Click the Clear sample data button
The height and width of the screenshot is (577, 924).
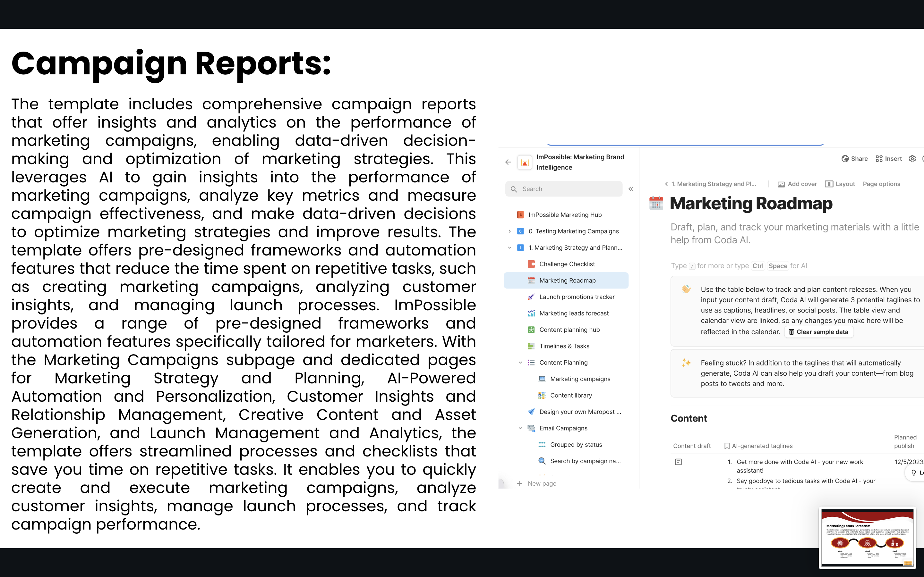pos(819,332)
